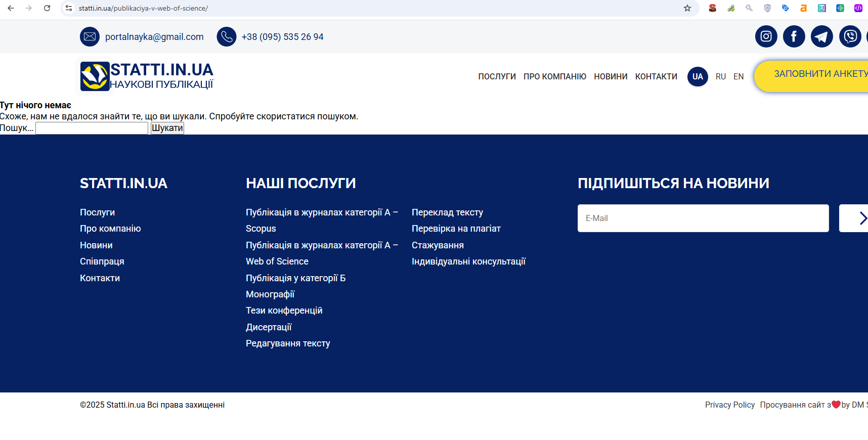Open footer link Про компанію

(110, 229)
